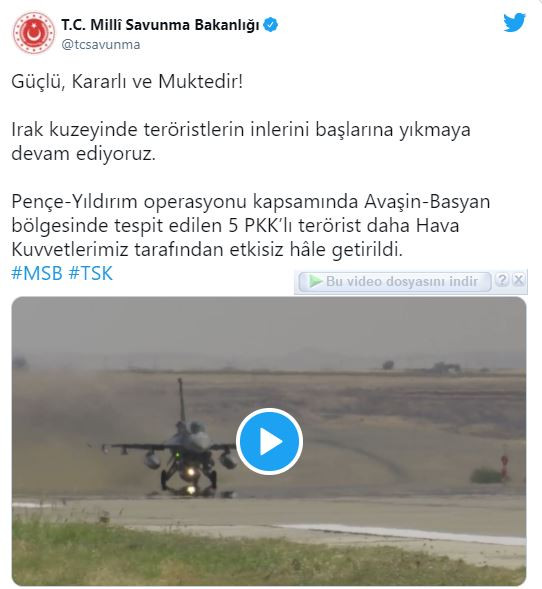Viewport: 542px width, 589px height.
Task: Click the 'Pençe-Yıldırım operasyonu' paragraph
Action: click(251, 225)
